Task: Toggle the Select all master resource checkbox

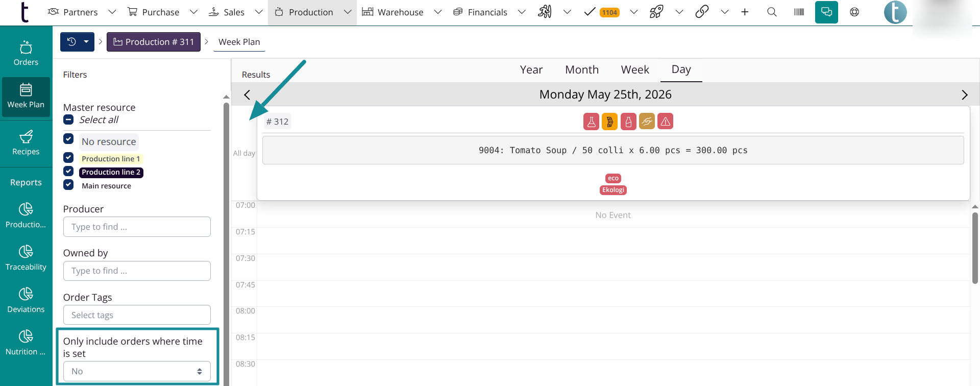Action: click(68, 119)
